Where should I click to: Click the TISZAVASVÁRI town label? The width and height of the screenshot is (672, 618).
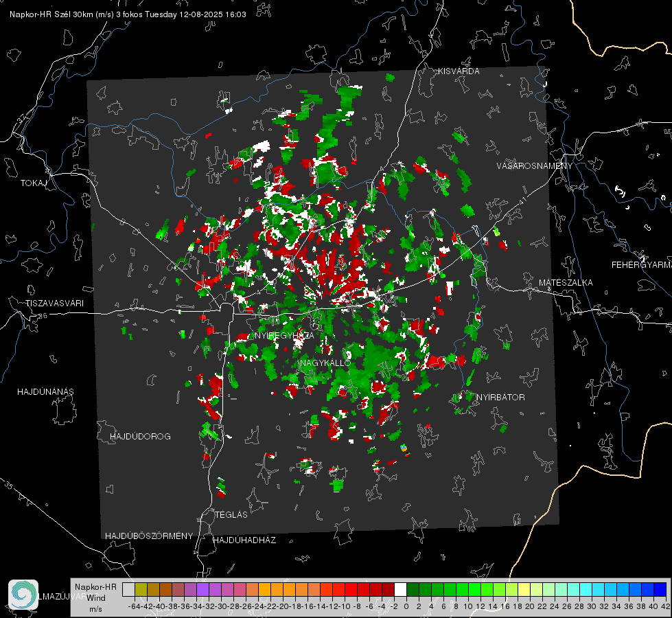click(54, 304)
